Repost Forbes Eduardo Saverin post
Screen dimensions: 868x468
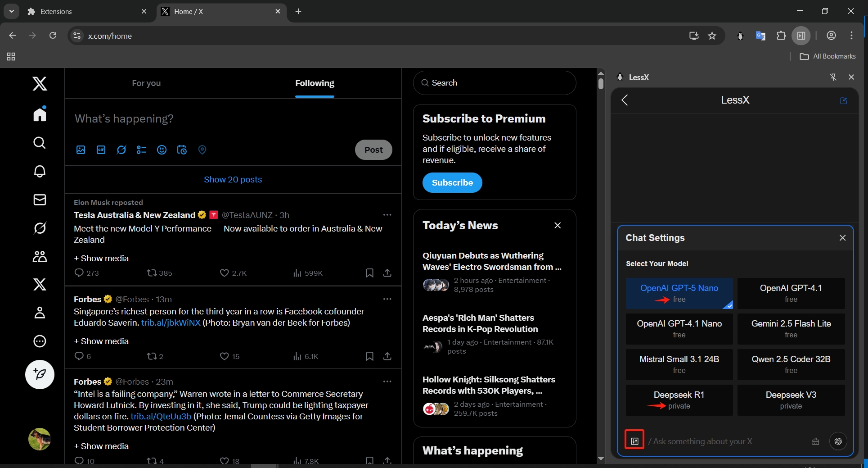[155, 356]
